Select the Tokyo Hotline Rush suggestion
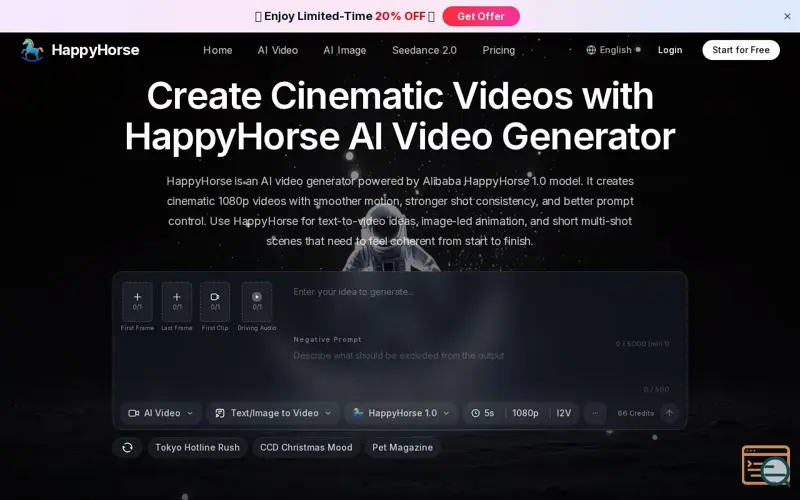Viewport: 800px width, 500px height. 197,447
